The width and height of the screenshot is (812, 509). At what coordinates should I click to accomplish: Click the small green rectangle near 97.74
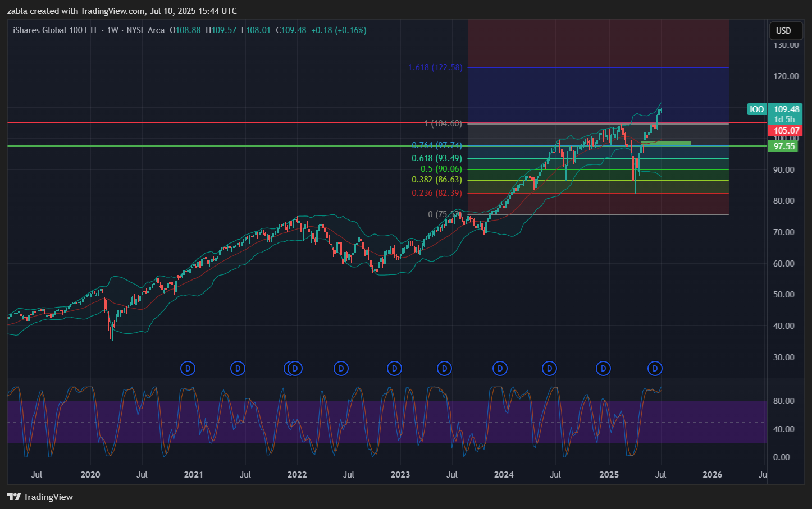pyautogui.click(x=666, y=143)
